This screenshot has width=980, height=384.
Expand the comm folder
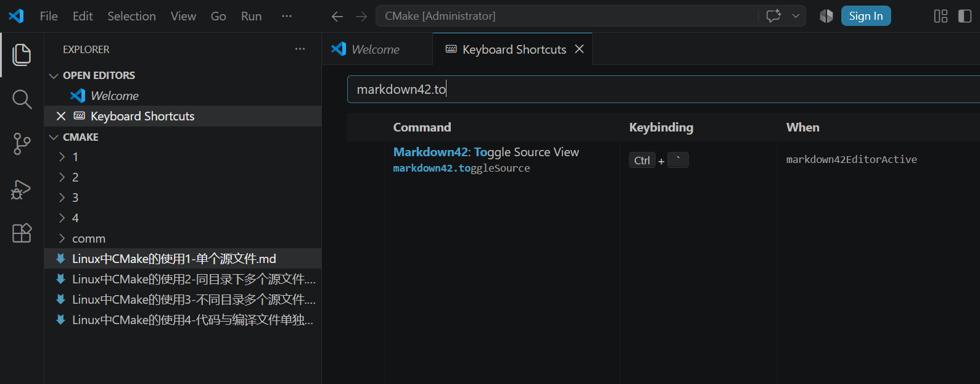(x=183, y=238)
